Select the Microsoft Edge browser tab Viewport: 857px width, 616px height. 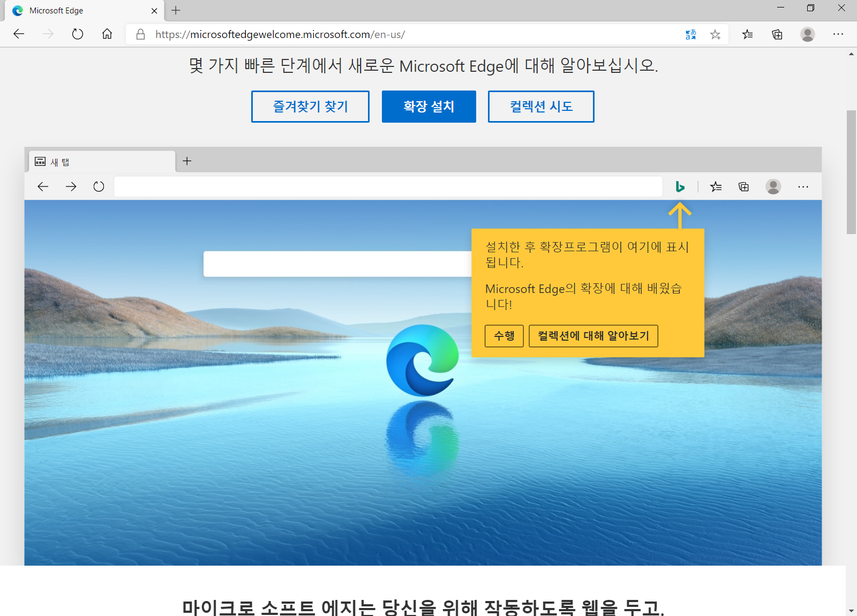85,11
